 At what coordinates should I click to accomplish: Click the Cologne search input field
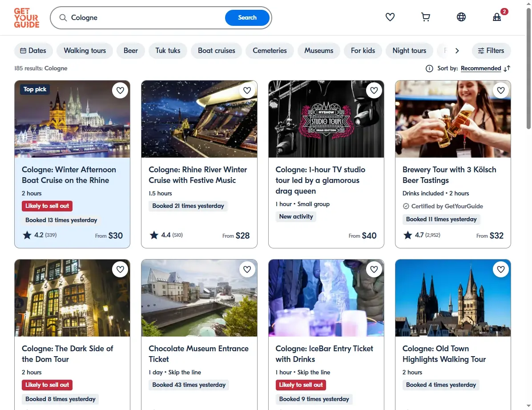click(x=146, y=18)
